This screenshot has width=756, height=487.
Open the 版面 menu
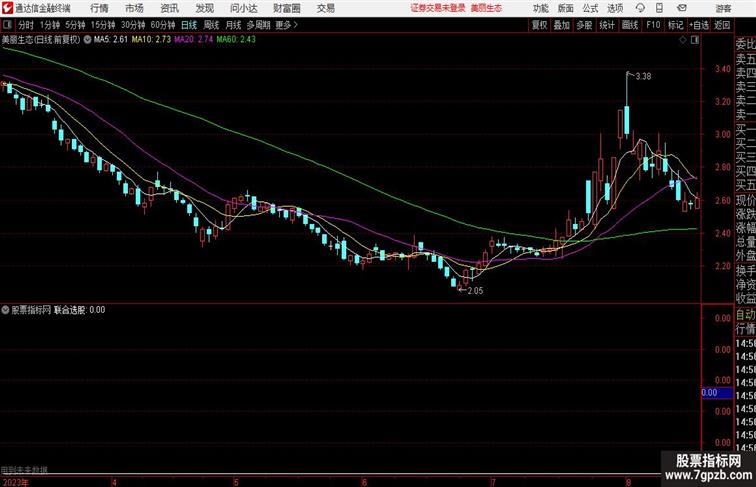point(566,8)
